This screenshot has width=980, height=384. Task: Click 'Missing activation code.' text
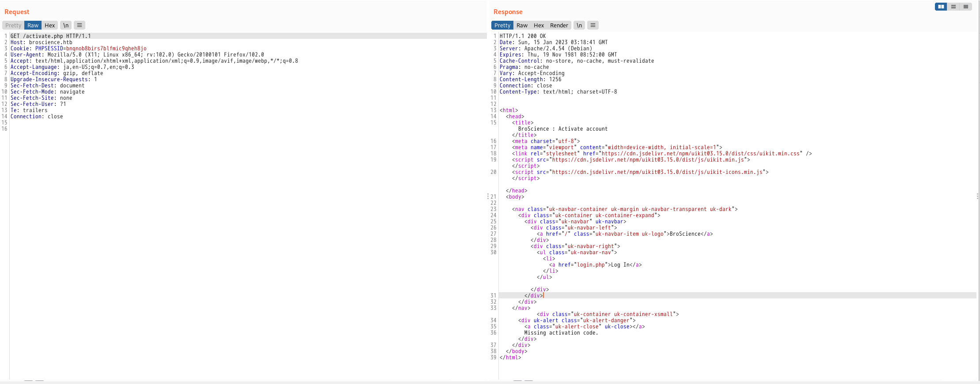tap(561, 333)
